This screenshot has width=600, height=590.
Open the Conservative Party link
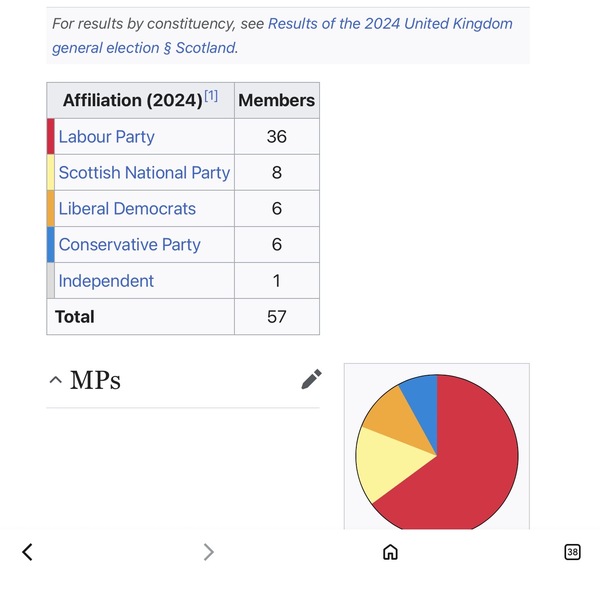[x=129, y=245]
